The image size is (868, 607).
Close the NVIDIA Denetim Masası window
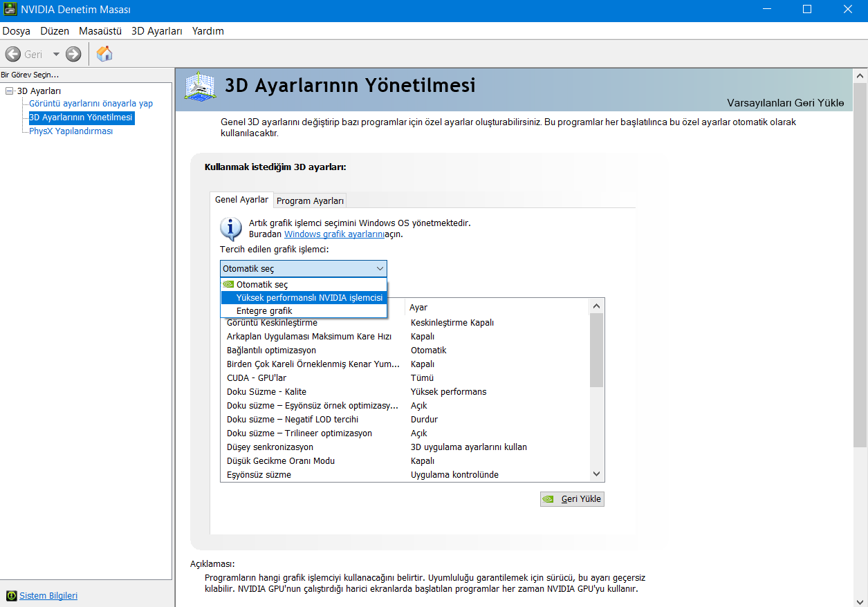point(848,10)
